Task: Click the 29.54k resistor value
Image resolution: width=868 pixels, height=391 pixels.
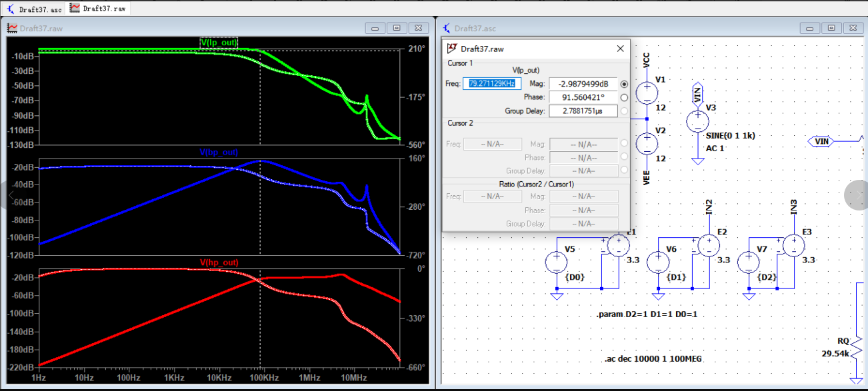Action: click(x=835, y=354)
